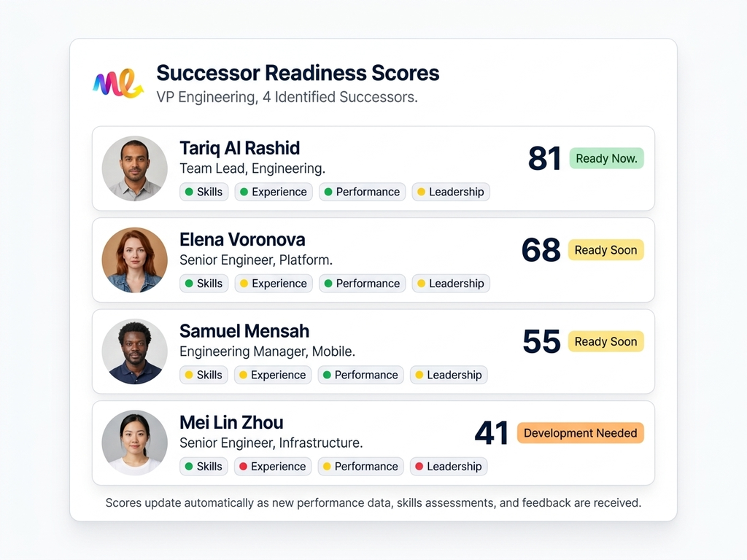Select Tariq Al Rashid's profile photo
The height and width of the screenshot is (560, 747).
[x=134, y=168]
